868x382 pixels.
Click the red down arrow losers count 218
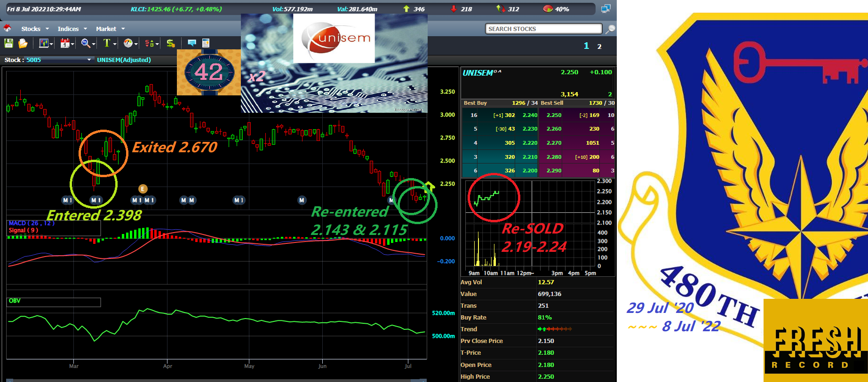pyautogui.click(x=461, y=9)
